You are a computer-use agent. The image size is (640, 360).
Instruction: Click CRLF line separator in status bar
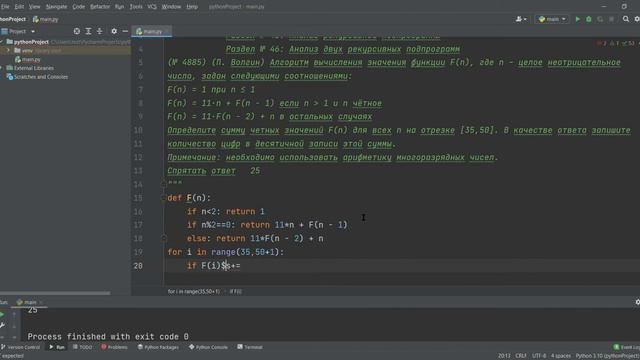coord(520,356)
